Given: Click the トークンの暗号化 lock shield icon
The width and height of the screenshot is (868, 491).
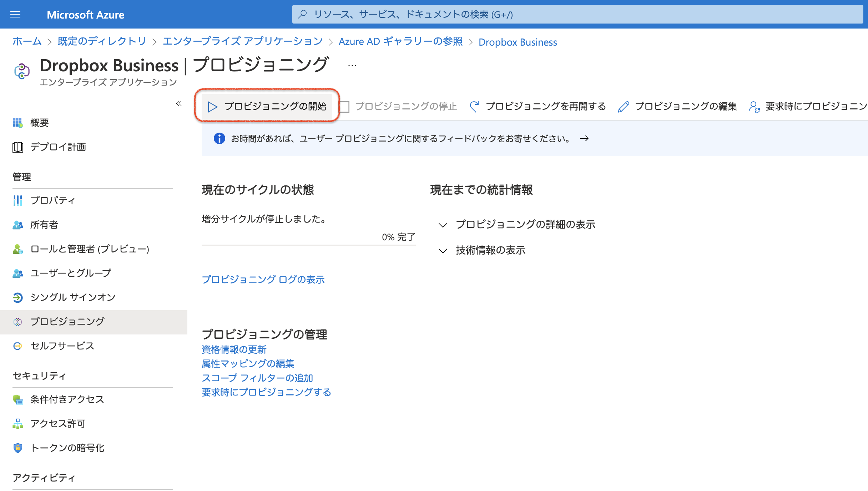Looking at the screenshot, I should pyautogui.click(x=18, y=448).
